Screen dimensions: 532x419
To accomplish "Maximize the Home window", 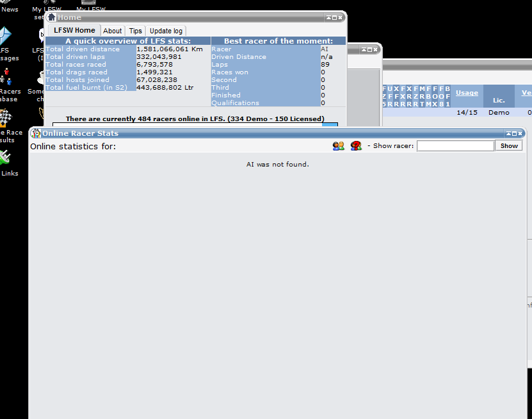I will (335, 18).
